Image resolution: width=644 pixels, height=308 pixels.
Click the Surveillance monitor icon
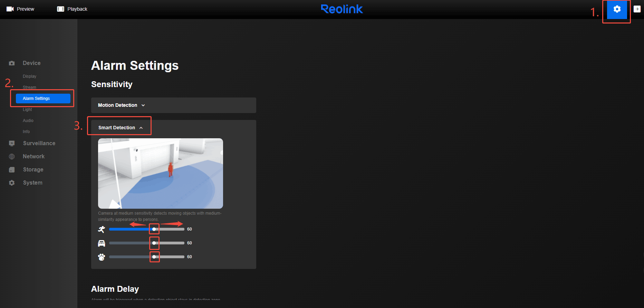pos(12,143)
